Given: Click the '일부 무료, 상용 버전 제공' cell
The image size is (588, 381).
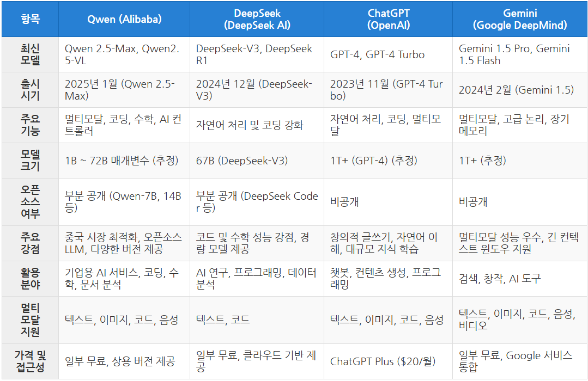Looking at the screenshot, I should [124, 361].
